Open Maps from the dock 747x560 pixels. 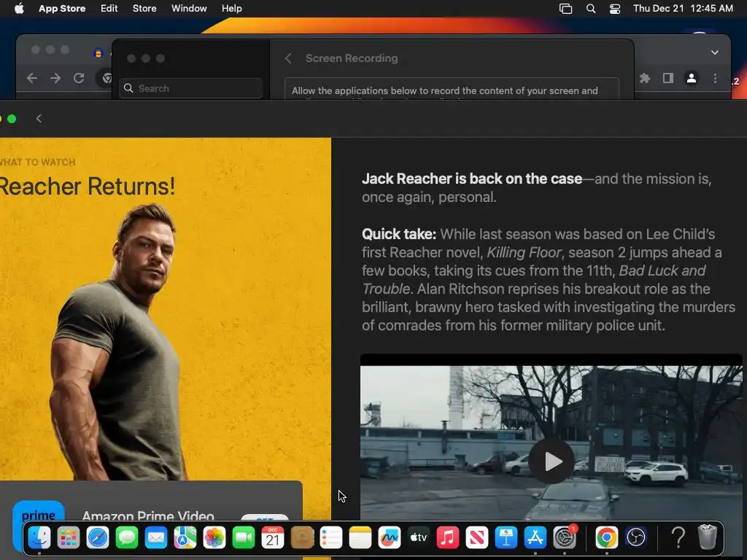(x=185, y=538)
